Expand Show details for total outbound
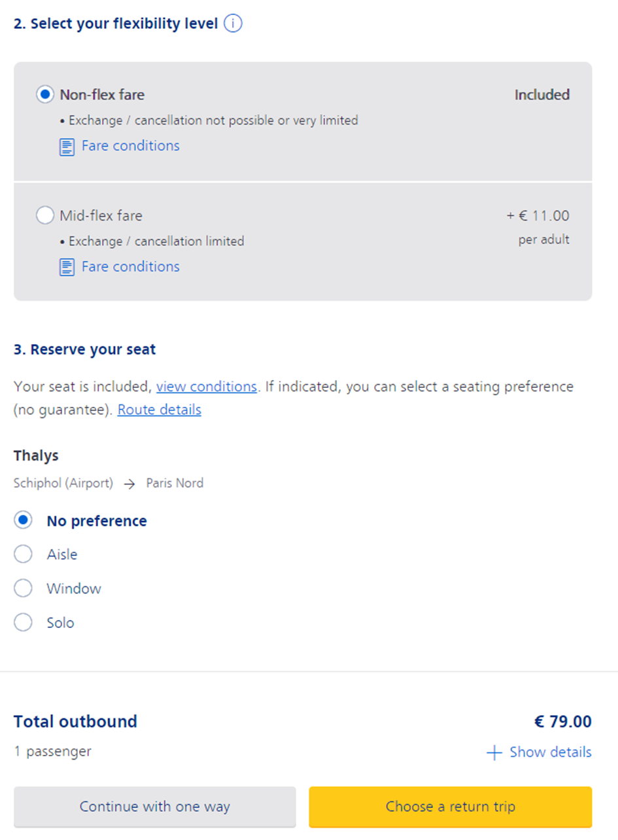618x840 pixels. (x=551, y=752)
